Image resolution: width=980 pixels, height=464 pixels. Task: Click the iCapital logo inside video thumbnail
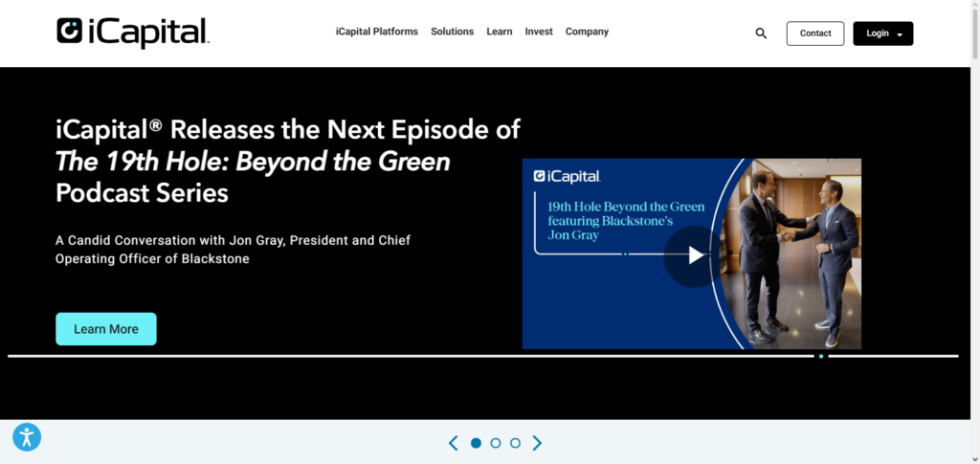tap(567, 176)
